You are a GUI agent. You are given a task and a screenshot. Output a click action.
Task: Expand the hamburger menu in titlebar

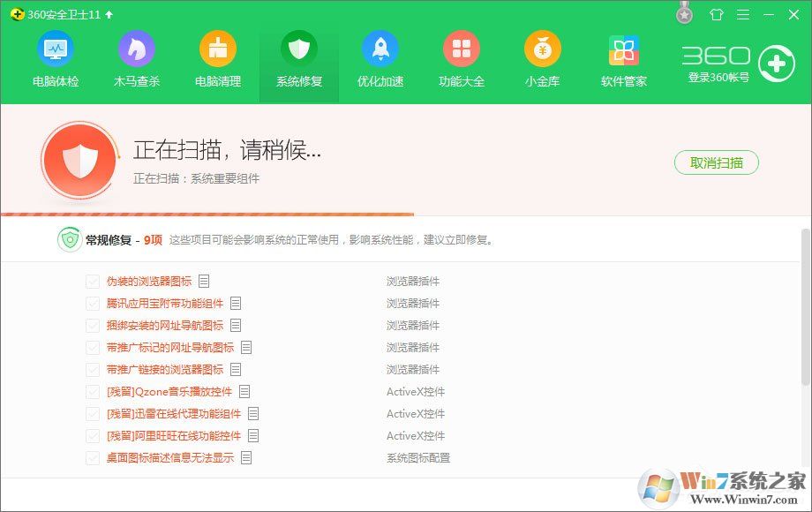tap(742, 14)
